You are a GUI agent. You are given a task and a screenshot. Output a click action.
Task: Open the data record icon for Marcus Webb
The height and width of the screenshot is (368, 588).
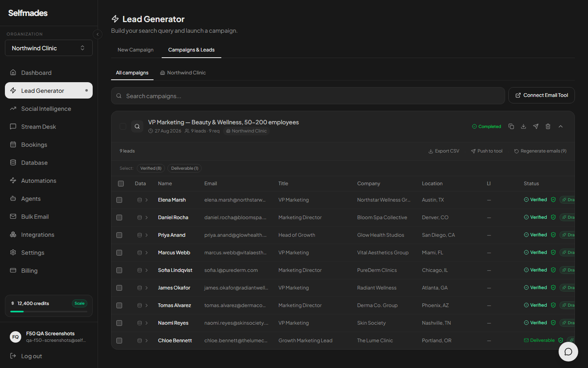140,253
